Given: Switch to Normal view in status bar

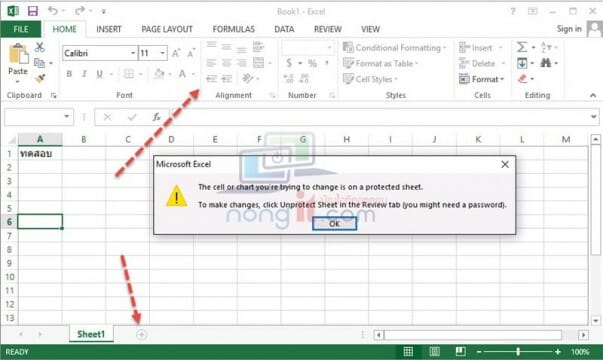Looking at the screenshot, I should pyautogui.click(x=408, y=352).
